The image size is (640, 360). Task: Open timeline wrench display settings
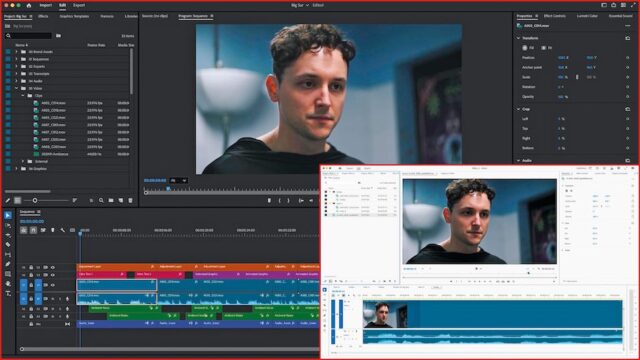(62, 230)
